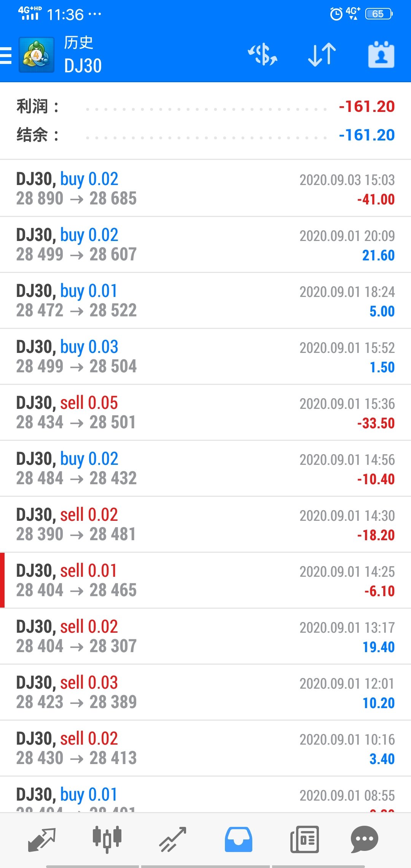
Task: Tap the 结余 balance summary row
Action: pyautogui.click(x=205, y=135)
